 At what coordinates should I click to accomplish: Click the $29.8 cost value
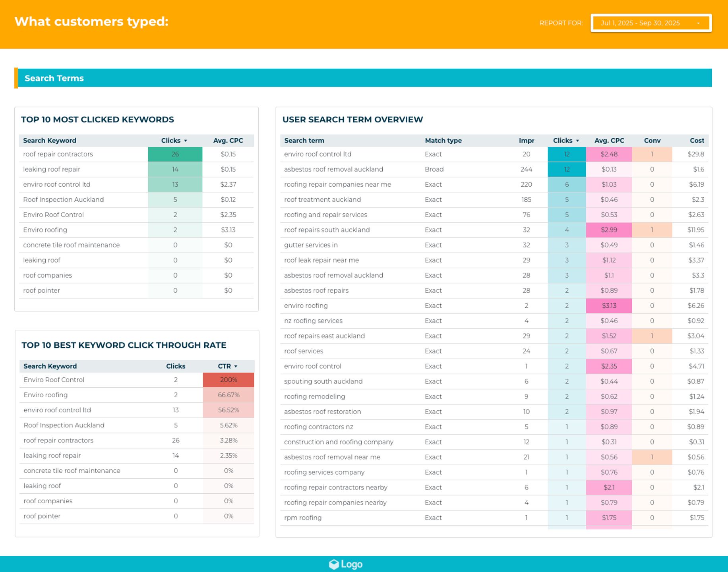[696, 154]
